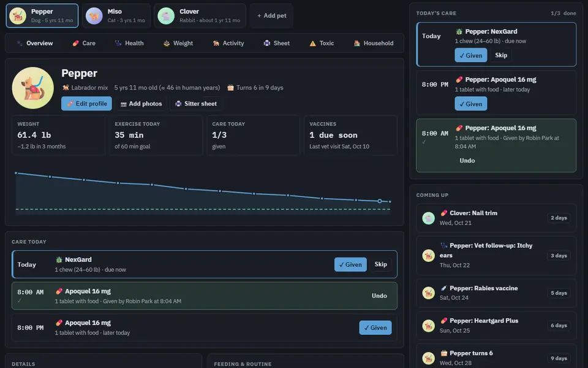The image size is (588, 368).
Task: Click the Edit profile button
Action: (x=86, y=104)
